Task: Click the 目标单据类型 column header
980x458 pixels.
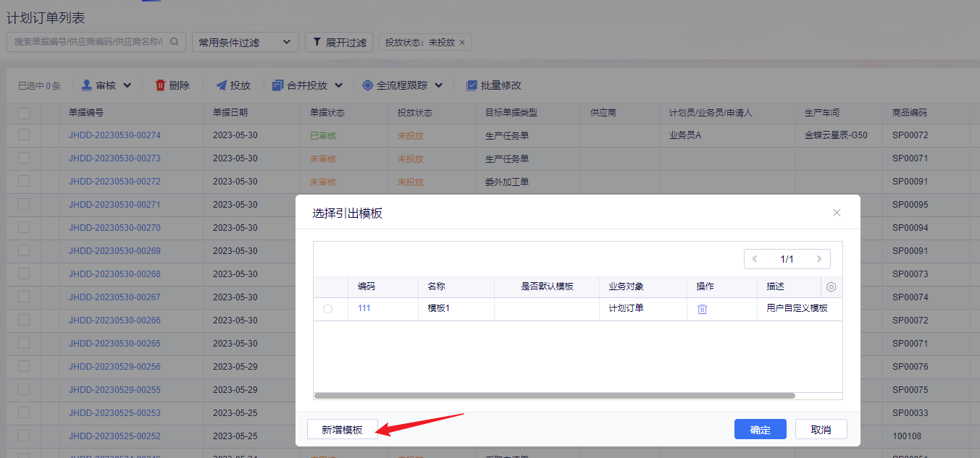Action: tap(511, 113)
